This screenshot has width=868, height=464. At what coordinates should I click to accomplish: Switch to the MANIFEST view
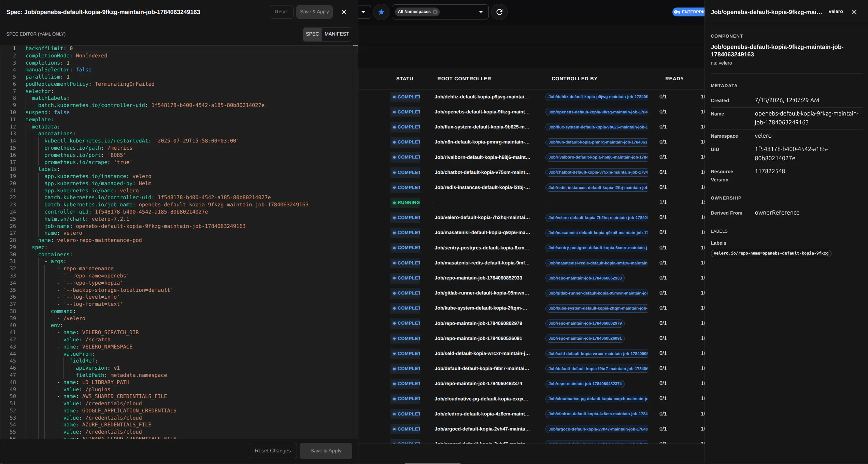click(x=337, y=34)
